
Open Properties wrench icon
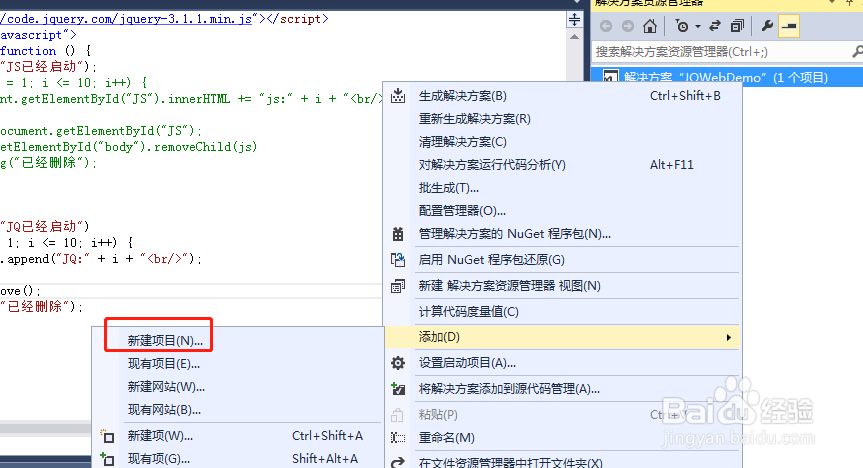tap(767, 26)
